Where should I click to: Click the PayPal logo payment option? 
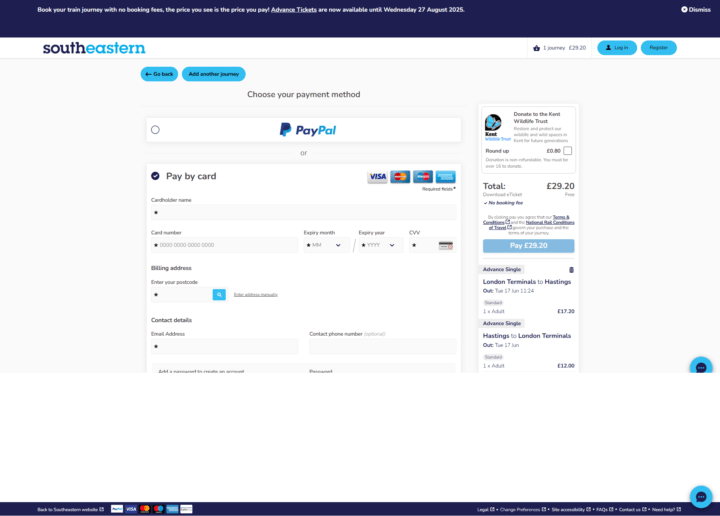click(x=308, y=130)
